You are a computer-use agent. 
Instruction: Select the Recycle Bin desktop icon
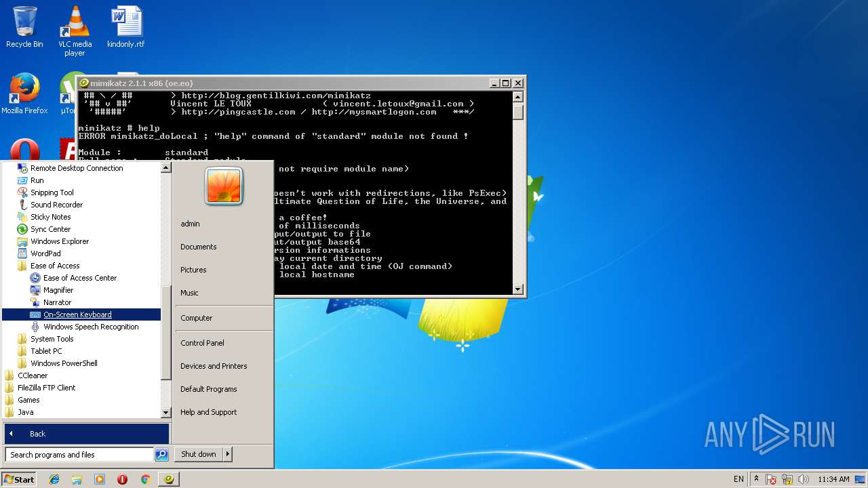tap(24, 27)
